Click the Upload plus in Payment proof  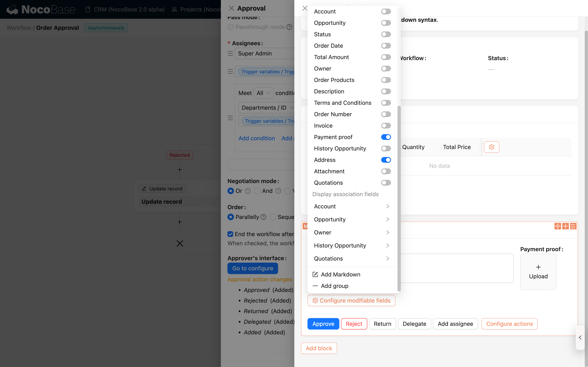(538, 267)
